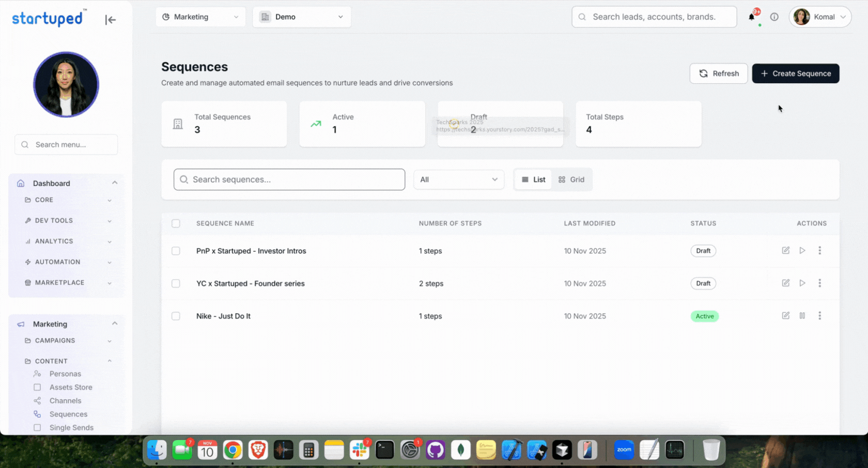Screen dimensions: 868x468
Task: Edit the PnP x Startuped sequence
Action: click(x=785, y=251)
